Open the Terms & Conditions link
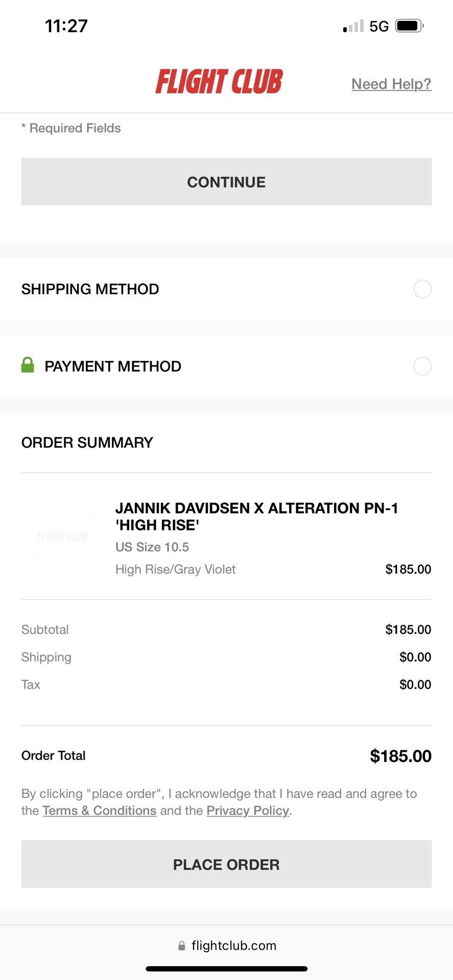453x980 pixels. [x=100, y=811]
